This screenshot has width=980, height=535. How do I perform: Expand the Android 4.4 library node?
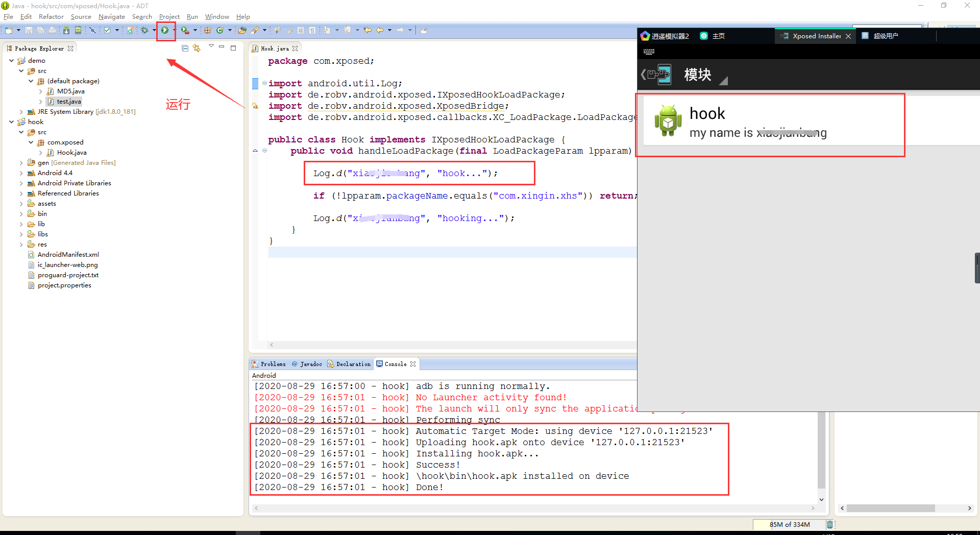21,173
